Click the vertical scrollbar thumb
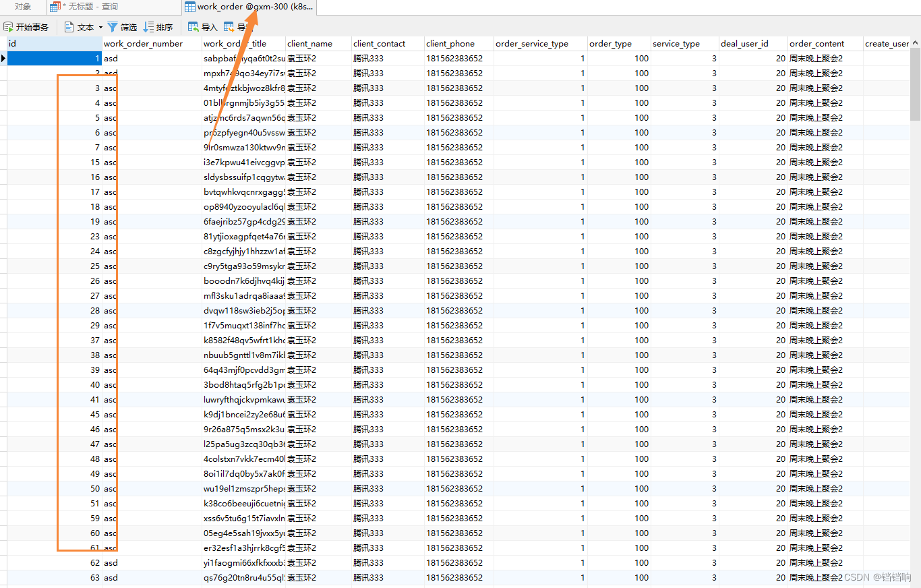 (x=916, y=84)
